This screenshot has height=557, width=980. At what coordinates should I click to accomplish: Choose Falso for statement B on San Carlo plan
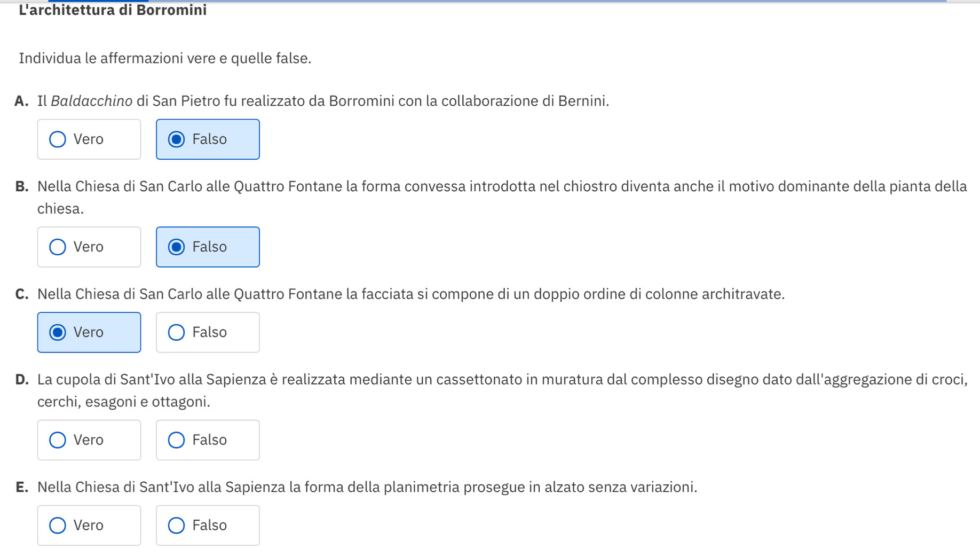(x=207, y=247)
